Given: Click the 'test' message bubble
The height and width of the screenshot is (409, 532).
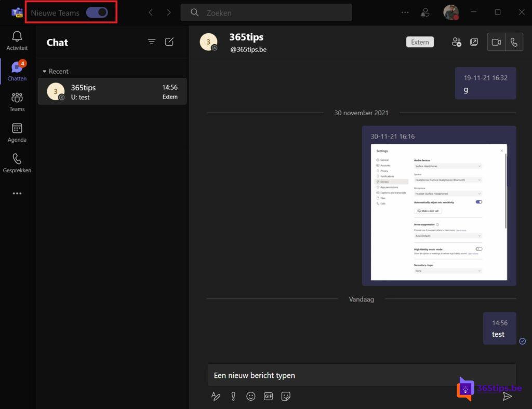Looking at the screenshot, I should tap(499, 329).
